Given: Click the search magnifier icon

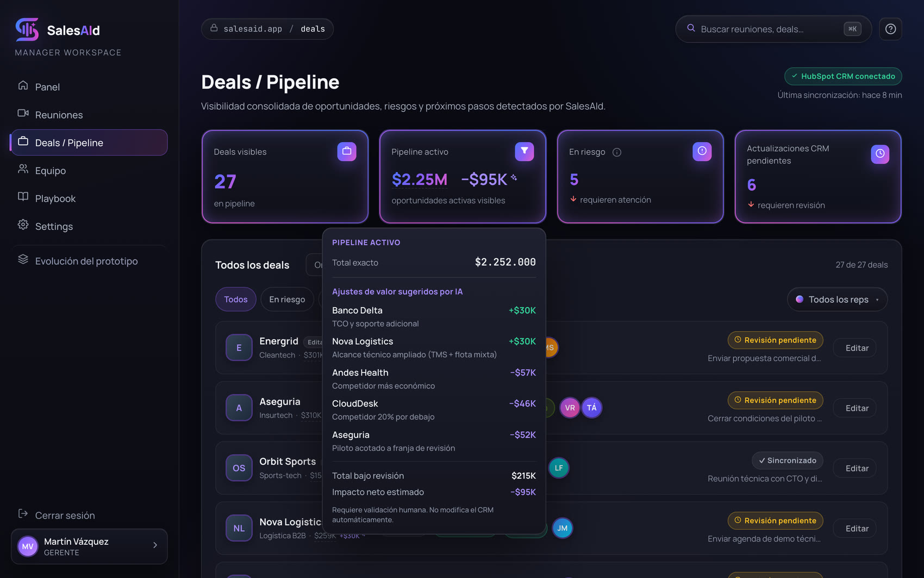Looking at the screenshot, I should [691, 28].
